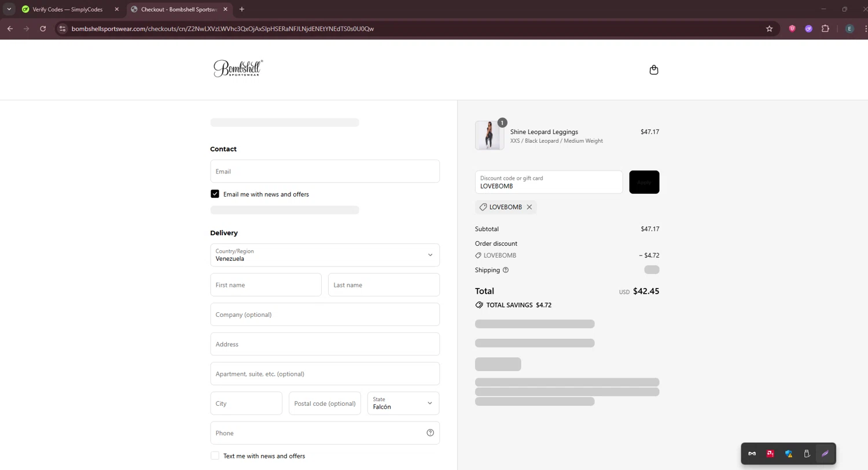868x470 pixels.
Task: Click the Shine Leopard Leggings thumbnail
Action: coord(489,135)
